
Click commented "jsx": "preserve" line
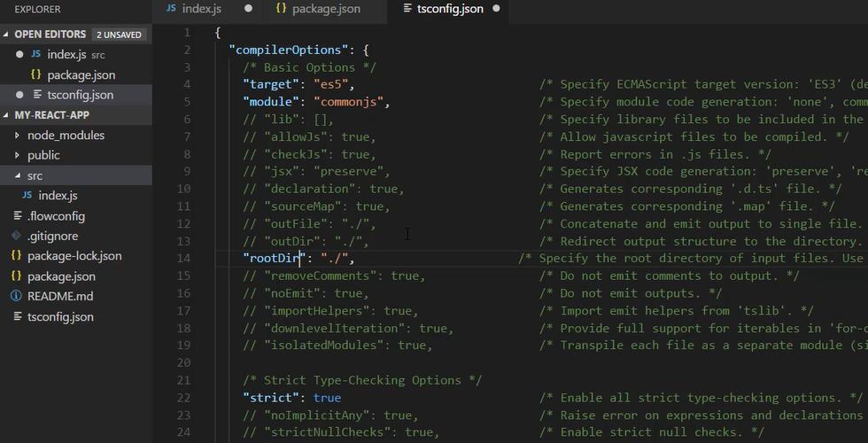317,171
